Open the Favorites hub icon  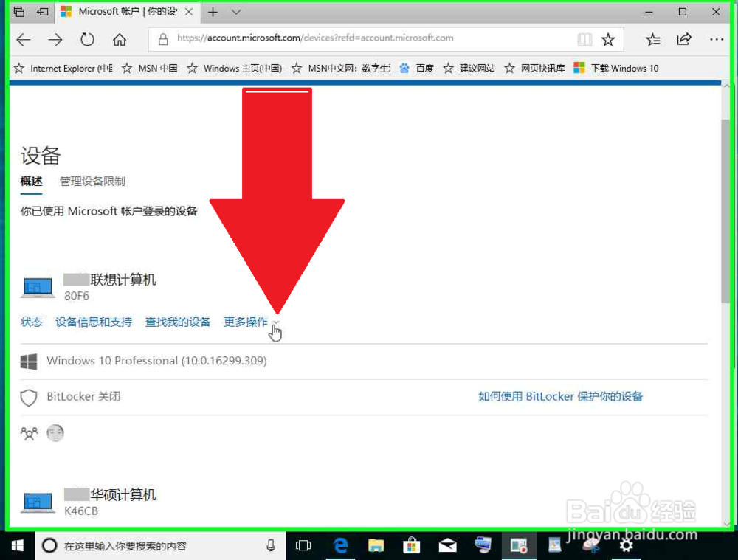point(653,40)
